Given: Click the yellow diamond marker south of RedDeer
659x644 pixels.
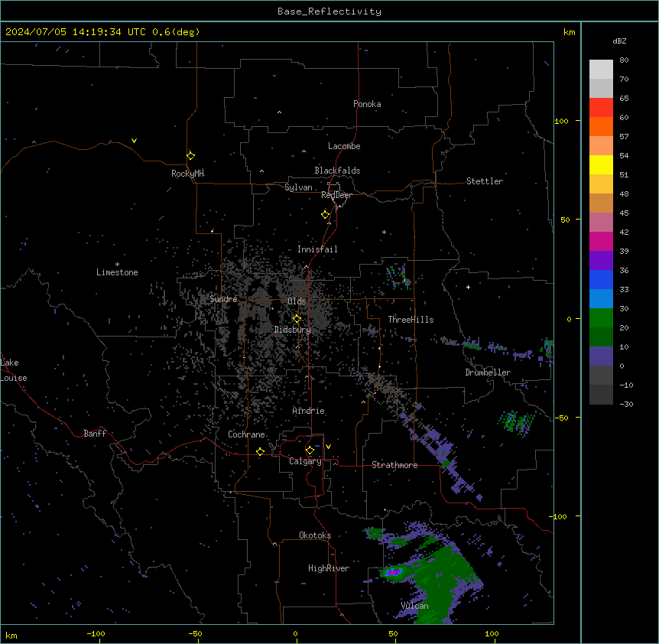Looking at the screenshot, I should [x=326, y=215].
